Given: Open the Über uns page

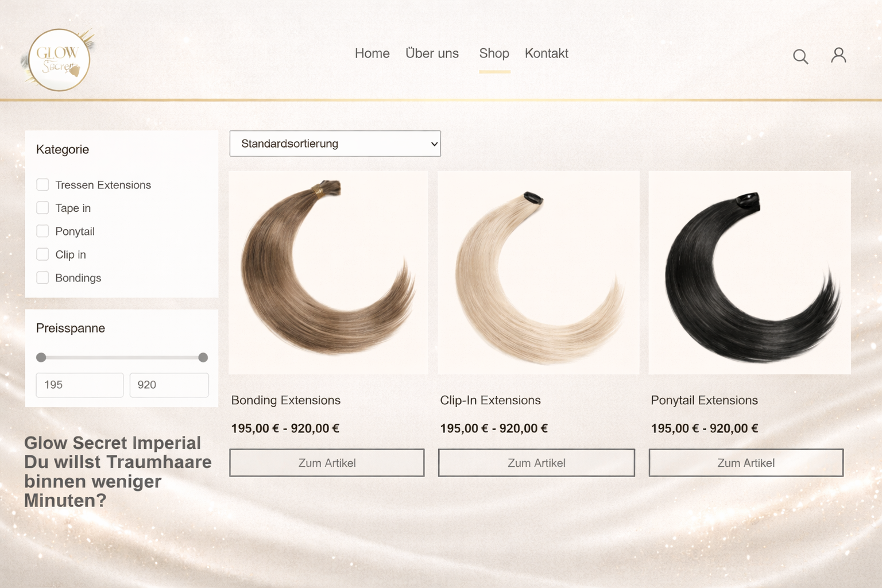Looking at the screenshot, I should [x=432, y=53].
